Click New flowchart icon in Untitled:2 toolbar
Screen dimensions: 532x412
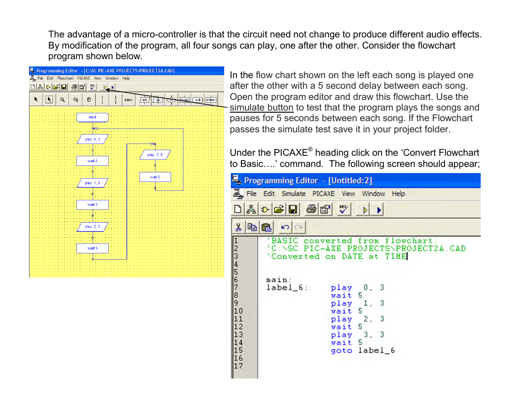click(251, 209)
